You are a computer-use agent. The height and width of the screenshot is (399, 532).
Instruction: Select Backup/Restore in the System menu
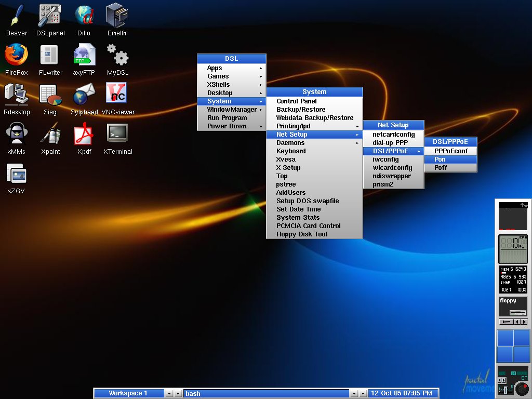coord(314,110)
